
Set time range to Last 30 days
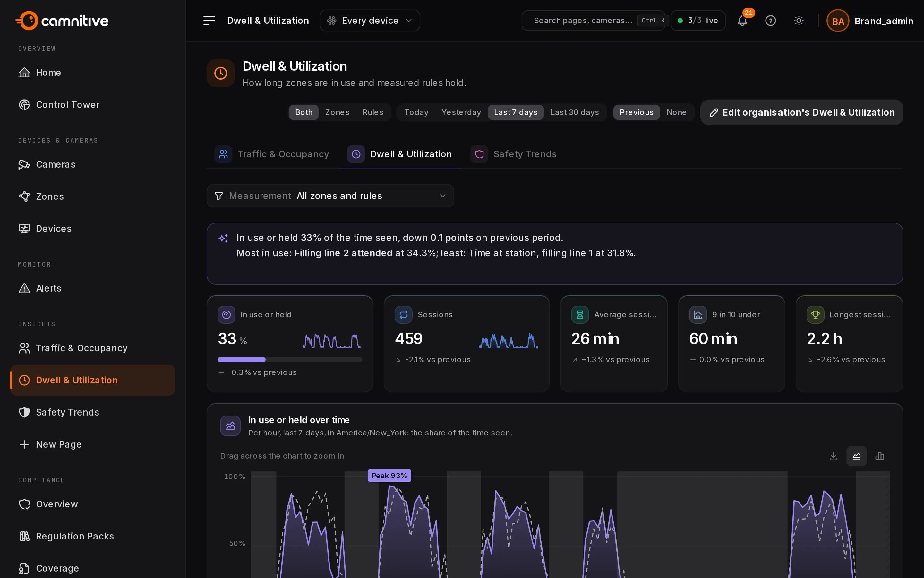click(575, 112)
